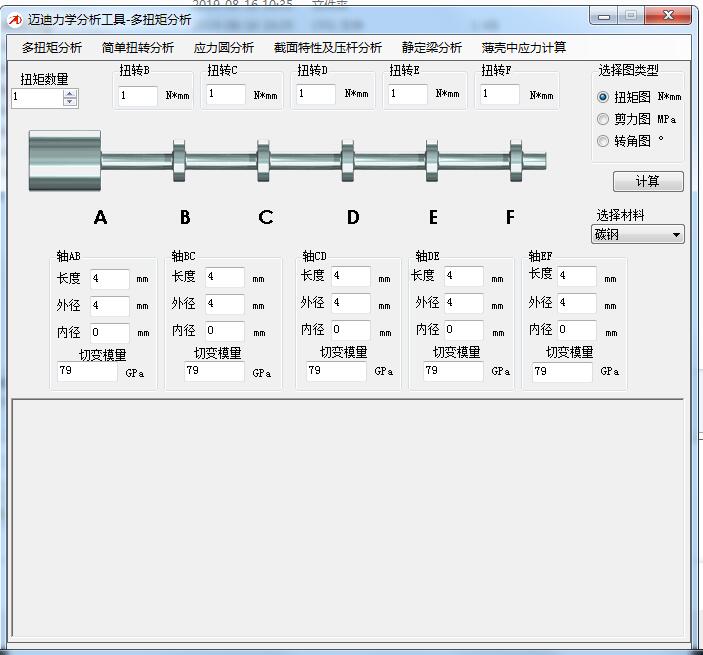Open the 应力圆分析 tab
Image resolution: width=703 pixels, height=655 pixels.
tap(224, 48)
